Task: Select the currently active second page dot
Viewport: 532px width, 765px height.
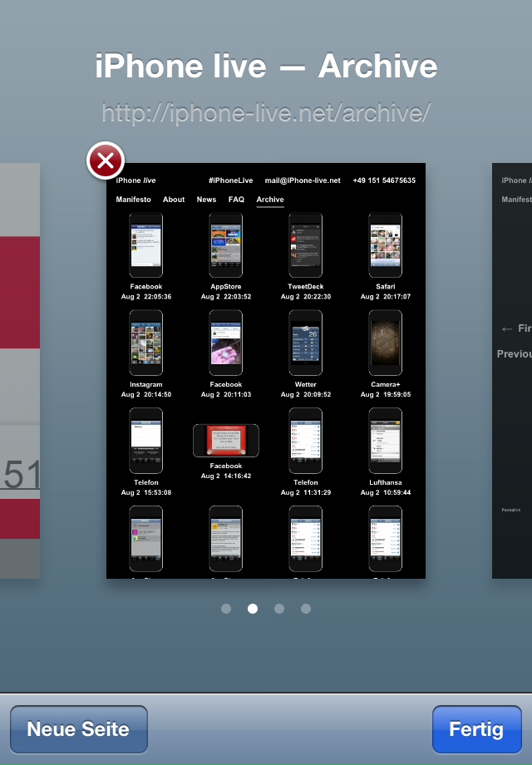Action: tap(253, 609)
